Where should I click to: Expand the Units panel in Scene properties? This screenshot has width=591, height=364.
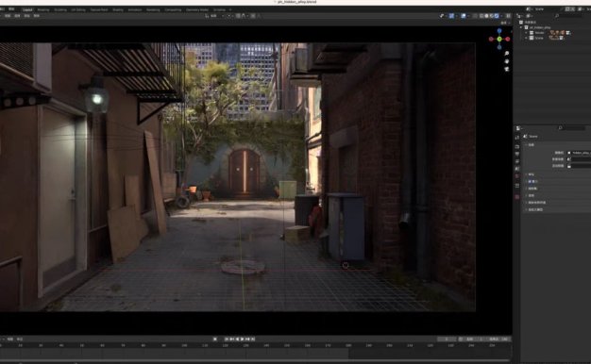531,174
